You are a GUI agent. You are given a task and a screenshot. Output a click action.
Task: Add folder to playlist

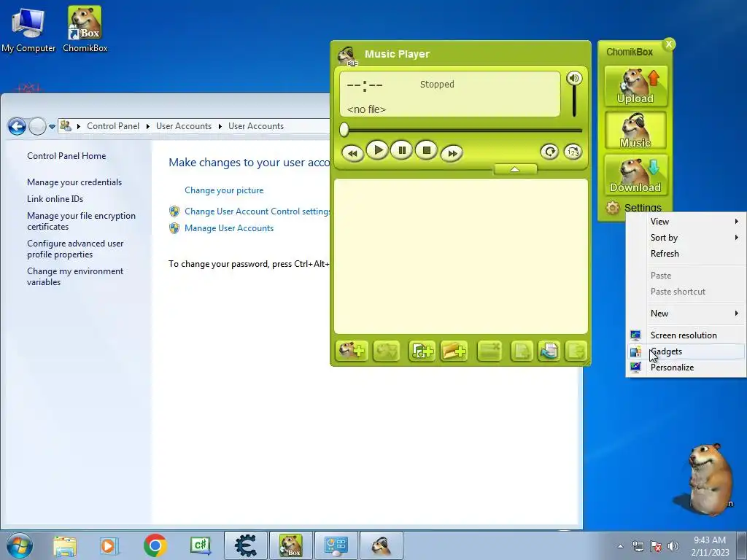[x=454, y=351]
